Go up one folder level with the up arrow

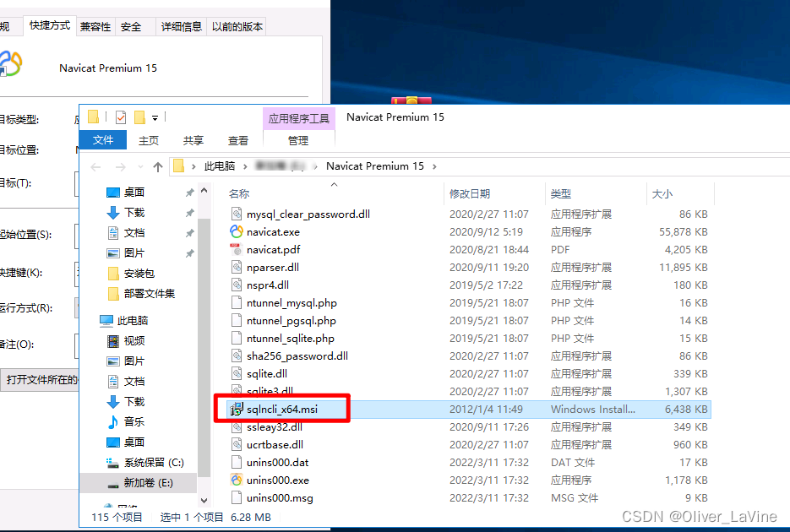tap(158, 166)
